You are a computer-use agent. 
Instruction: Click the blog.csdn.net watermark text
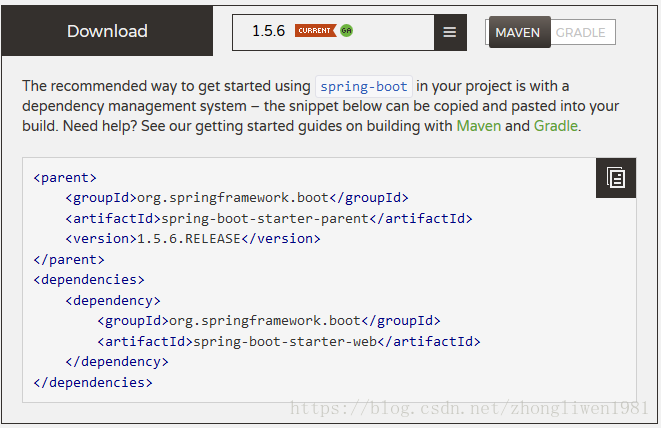tap(469, 408)
